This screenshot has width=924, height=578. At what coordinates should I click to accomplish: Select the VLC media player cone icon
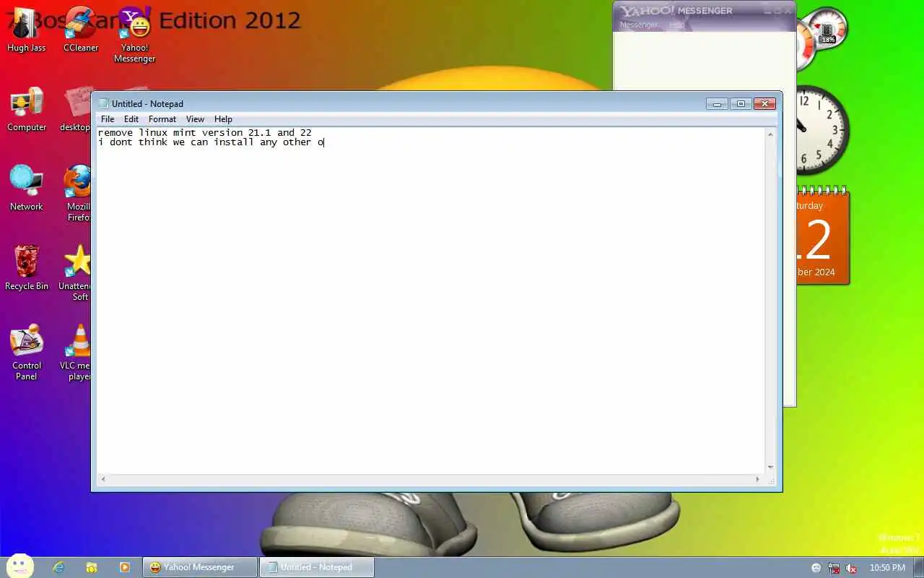tap(77, 353)
